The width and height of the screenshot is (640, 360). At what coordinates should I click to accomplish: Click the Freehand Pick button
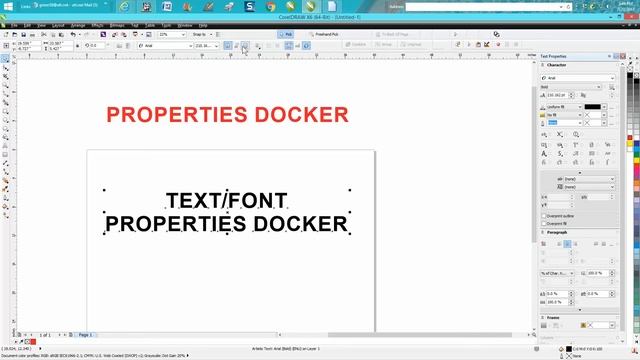point(323,35)
